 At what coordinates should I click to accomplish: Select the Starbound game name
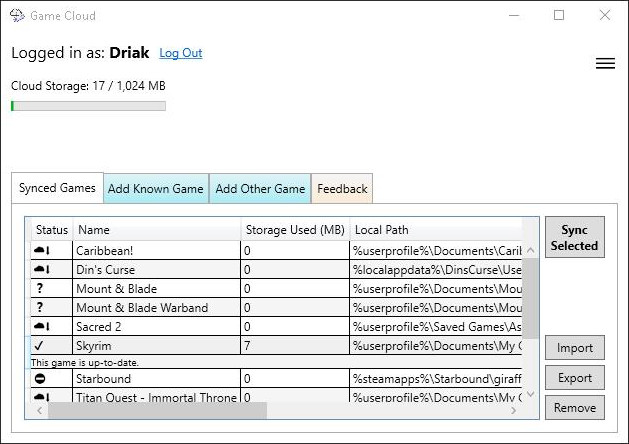pyautogui.click(x=103, y=379)
